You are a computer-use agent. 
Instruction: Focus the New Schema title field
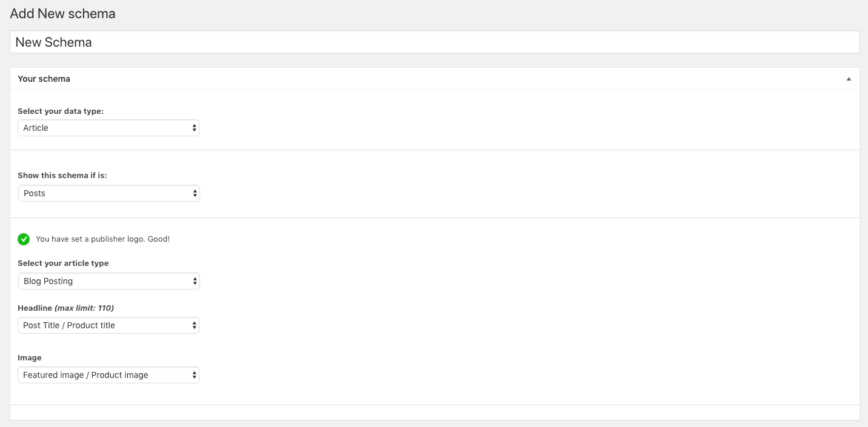[x=435, y=42]
